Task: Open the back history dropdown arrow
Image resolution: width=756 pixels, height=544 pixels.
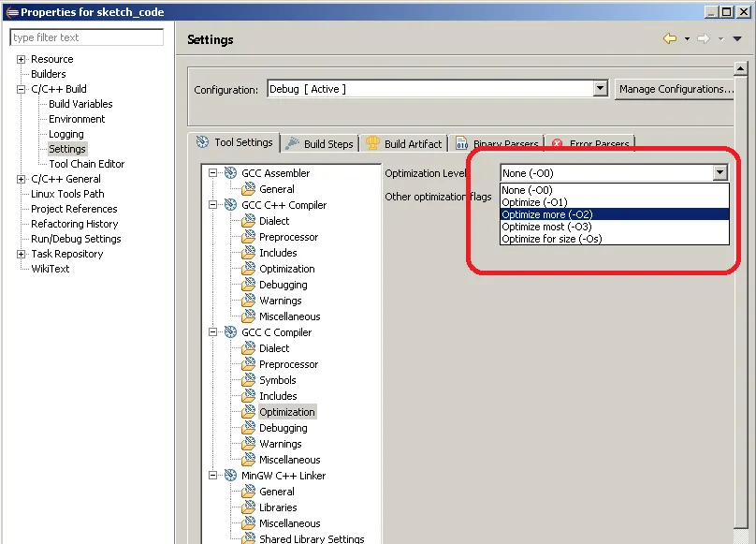Action: coord(687,39)
